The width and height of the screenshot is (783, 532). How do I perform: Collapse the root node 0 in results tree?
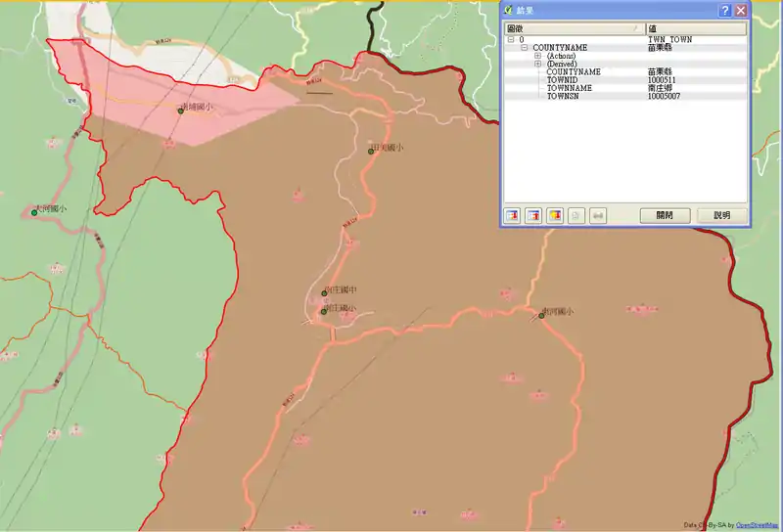pyautogui.click(x=511, y=40)
